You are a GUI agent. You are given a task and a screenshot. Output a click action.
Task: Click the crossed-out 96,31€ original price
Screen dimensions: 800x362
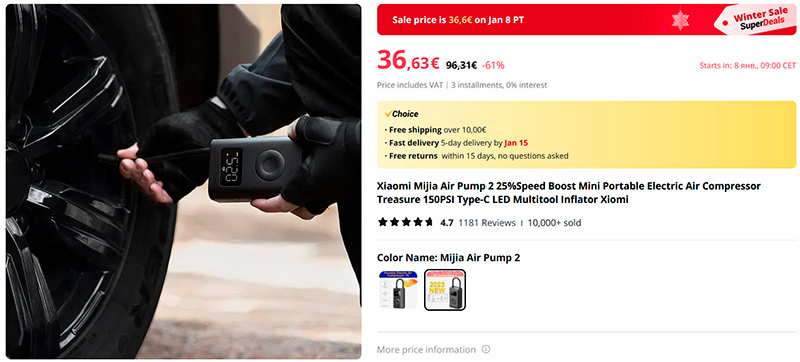461,65
